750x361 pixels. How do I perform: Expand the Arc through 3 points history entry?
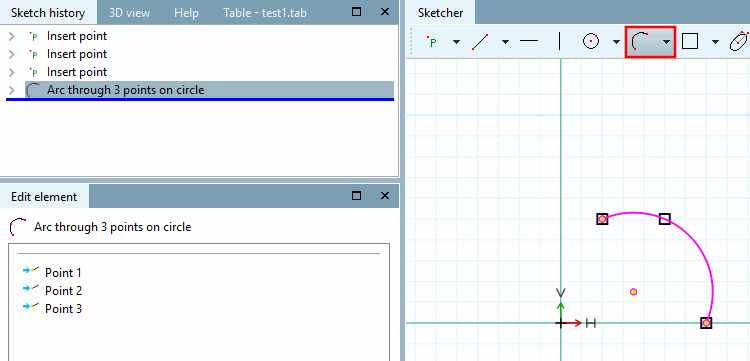click(x=12, y=90)
